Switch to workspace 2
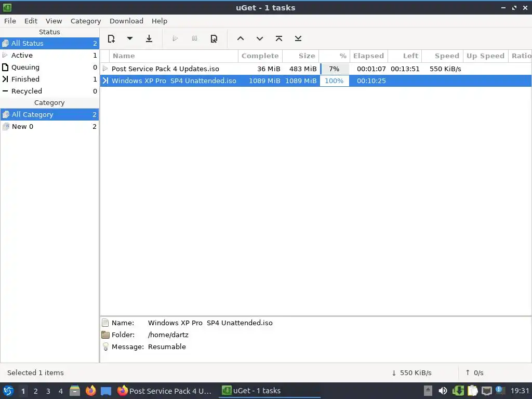Screen dimensions: 532x399 36,391
